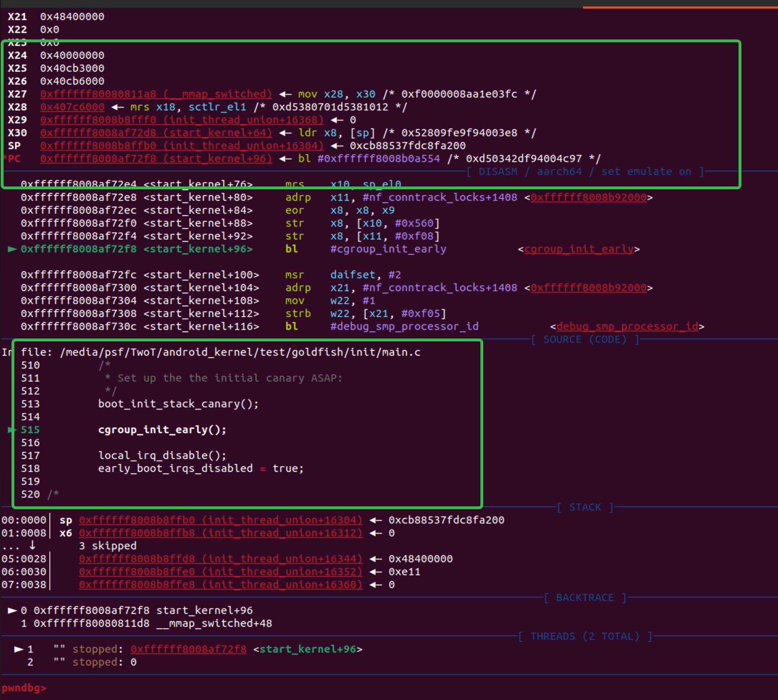Click the 0xffffff8008b92000 address on start_kernel+104 line
The height and width of the screenshot is (700, 778).
(588, 288)
